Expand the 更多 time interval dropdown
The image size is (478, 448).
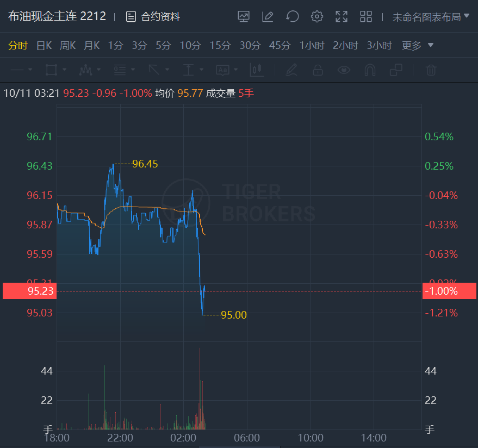coord(417,46)
